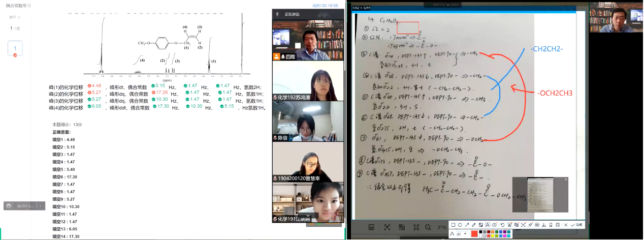Select the rectangle annotation tool

pyautogui.click(x=453, y=225)
